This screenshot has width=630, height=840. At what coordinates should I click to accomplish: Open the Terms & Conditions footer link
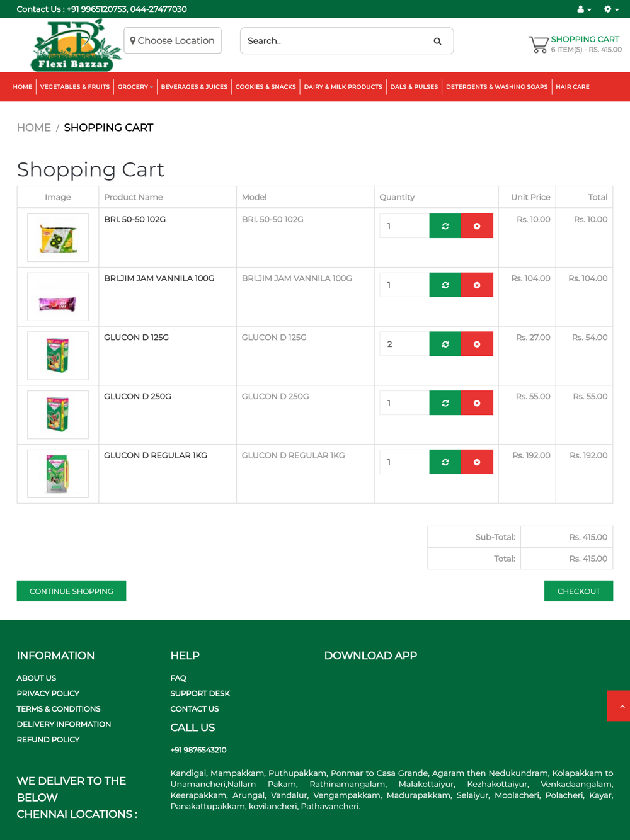pyautogui.click(x=59, y=709)
